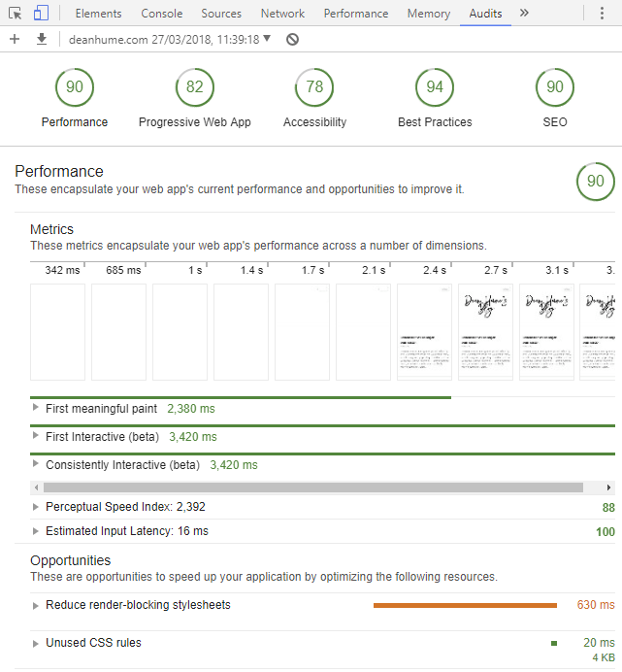The width and height of the screenshot is (622, 672).
Task: Click the 1.4 s timeline label
Action: click(251, 270)
